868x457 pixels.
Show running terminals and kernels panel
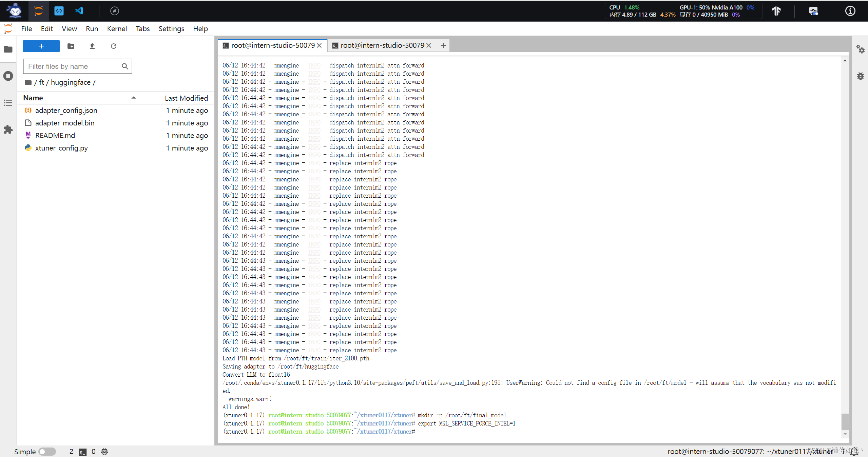[x=8, y=76]
